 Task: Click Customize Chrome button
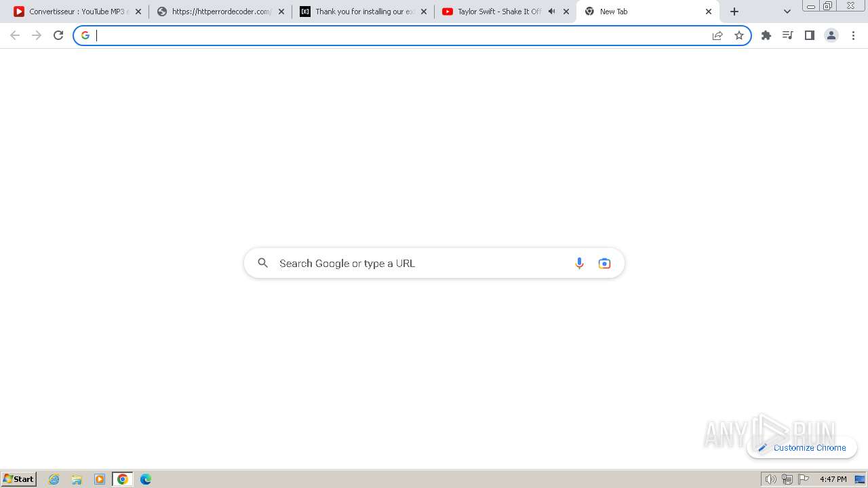point(802,447)
